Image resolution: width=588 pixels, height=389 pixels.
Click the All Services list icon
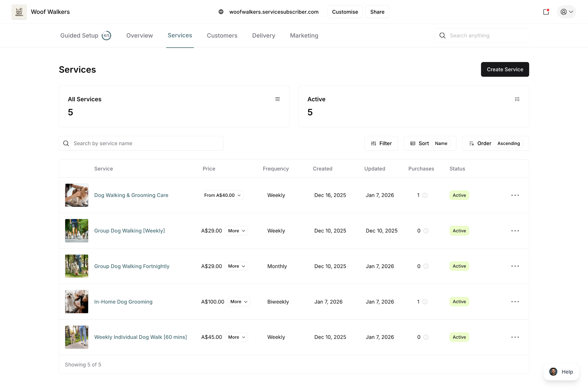(277, 99)
